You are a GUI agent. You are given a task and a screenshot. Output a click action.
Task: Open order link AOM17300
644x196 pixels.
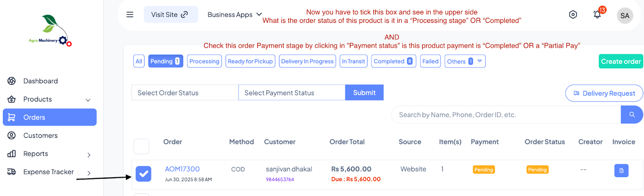point(182,169)
